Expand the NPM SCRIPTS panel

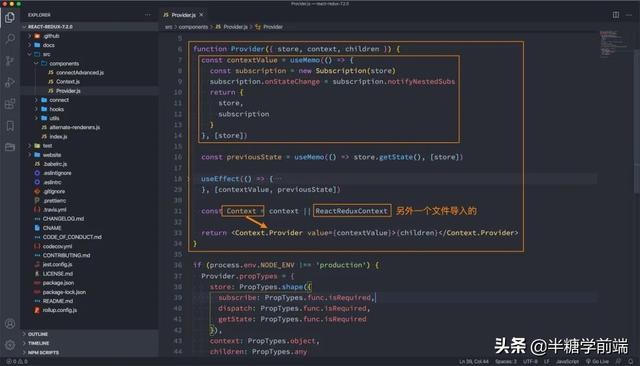[x=90, y=352]
